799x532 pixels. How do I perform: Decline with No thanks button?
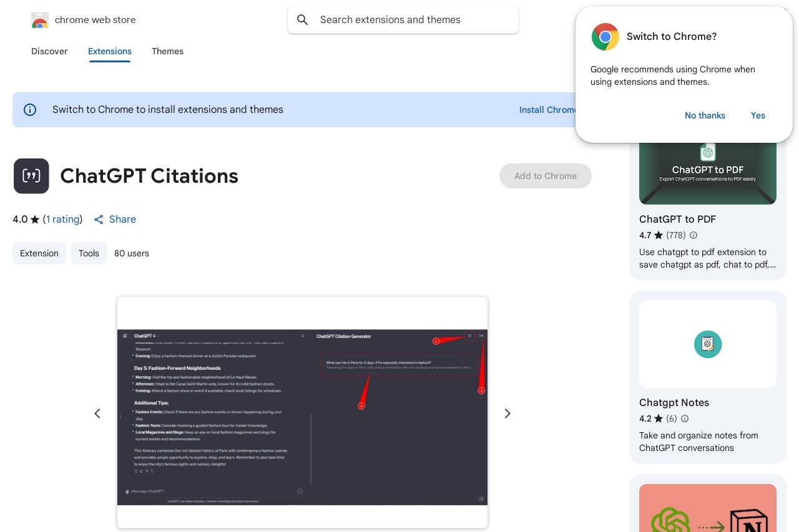(x=705, y=115)
